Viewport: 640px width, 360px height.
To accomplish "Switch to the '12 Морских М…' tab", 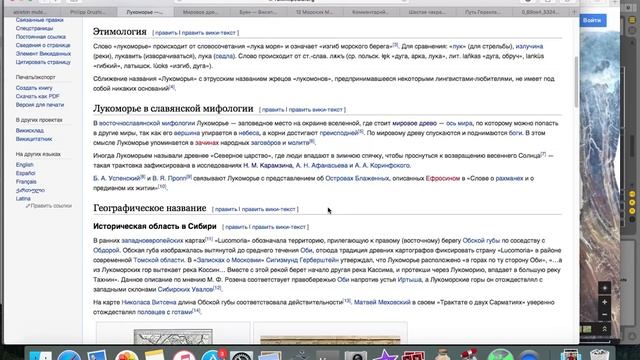I will click(314, 12).
